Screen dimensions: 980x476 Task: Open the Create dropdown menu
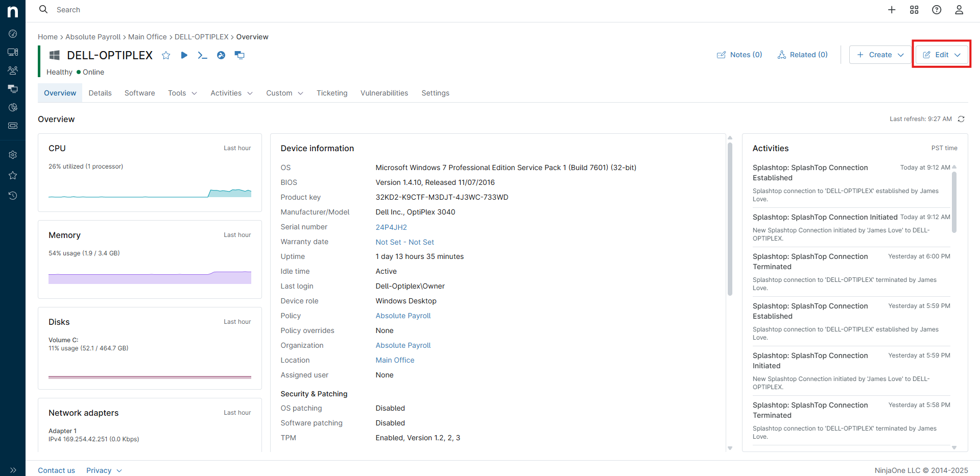[880, 55]
